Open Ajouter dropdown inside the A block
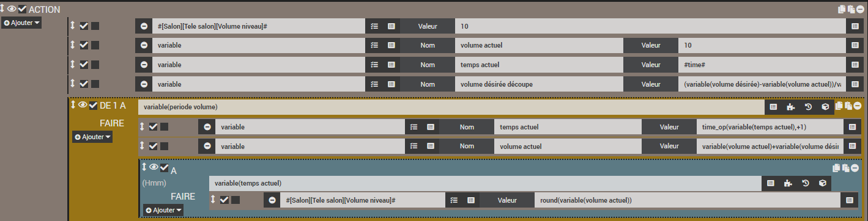This screenshot has width=868, height=221. coord(163,210)
